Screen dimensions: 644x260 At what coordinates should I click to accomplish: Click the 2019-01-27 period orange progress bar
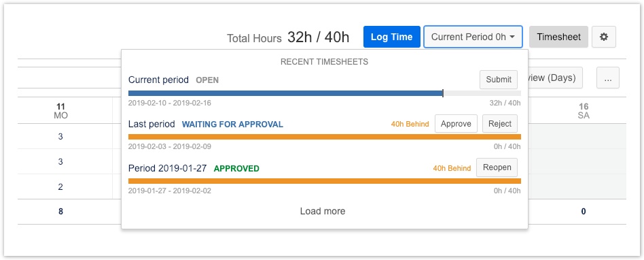click(x=325, y=181)
